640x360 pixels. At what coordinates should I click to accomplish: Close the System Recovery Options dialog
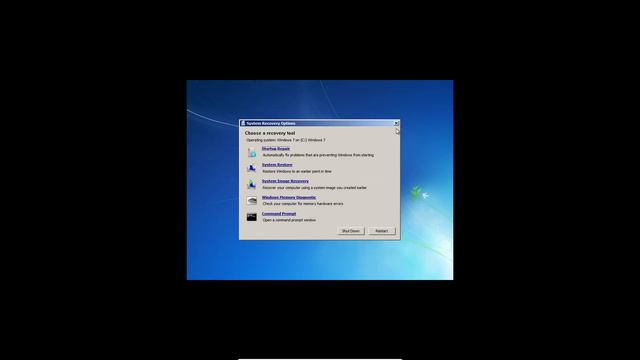click(396, 123)
